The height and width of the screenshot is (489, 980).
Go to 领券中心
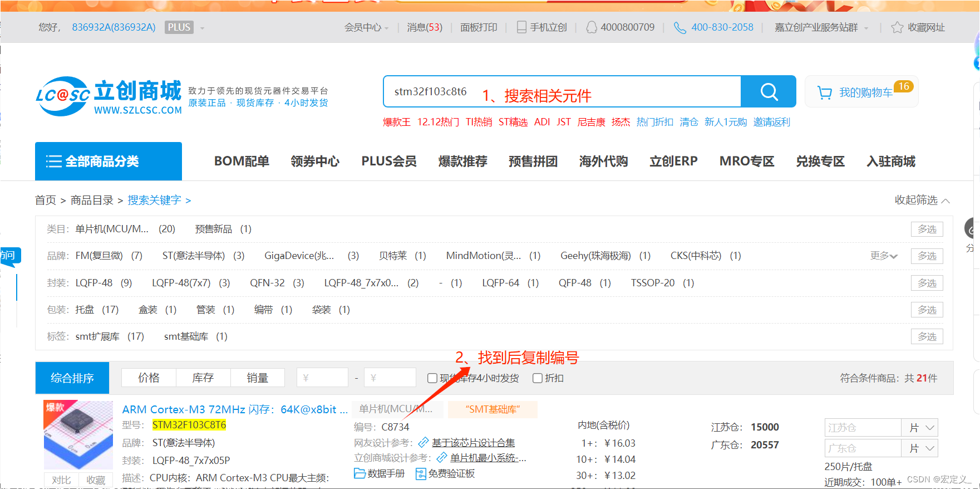315,162
